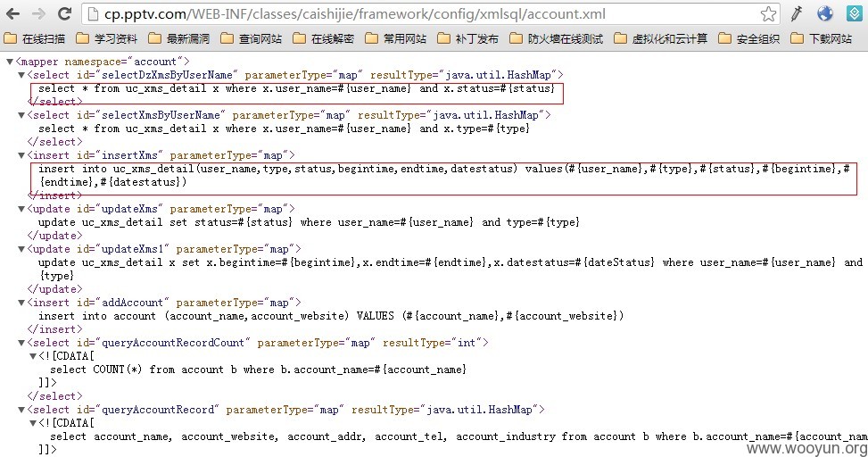
Task: Collapse the selectDzXmsByUserName select node
Action: pyautogui.click(x=21, y=75)
